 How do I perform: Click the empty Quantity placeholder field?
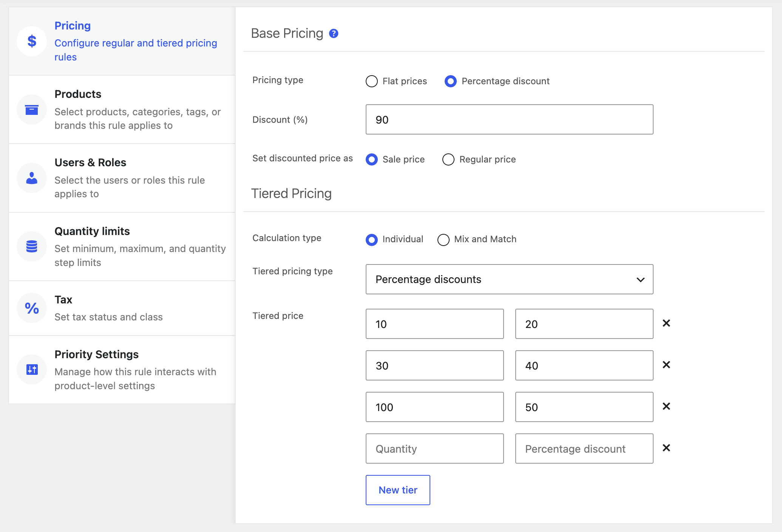[434, 448]
